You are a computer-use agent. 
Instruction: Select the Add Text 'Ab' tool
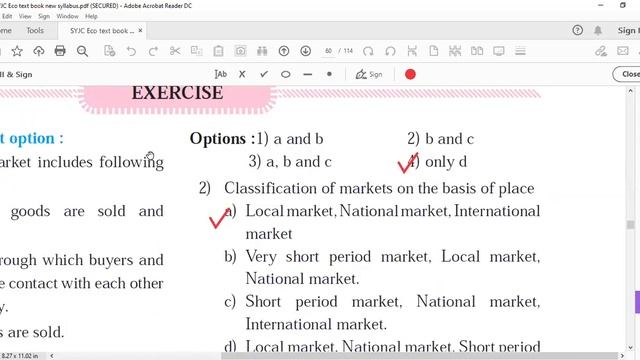coord(220,74)
